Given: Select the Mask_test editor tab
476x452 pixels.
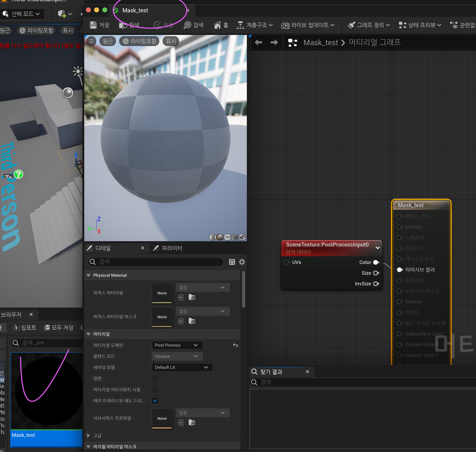Looking at the screenshot, I should click(135, 10).
